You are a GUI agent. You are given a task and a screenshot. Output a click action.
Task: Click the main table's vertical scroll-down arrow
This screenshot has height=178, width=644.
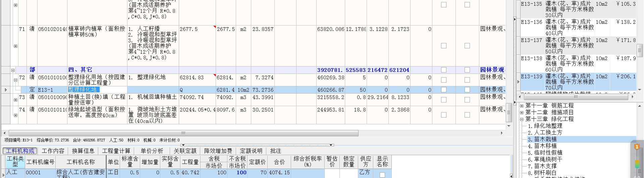(x=509, y=126)
